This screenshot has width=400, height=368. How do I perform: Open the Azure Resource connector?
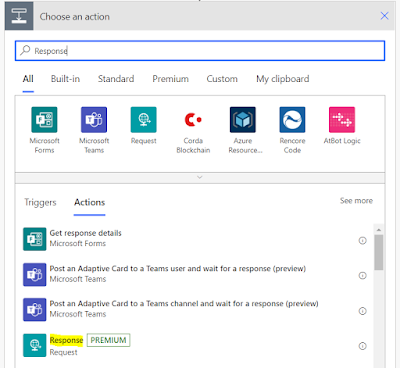pos(243,120)
